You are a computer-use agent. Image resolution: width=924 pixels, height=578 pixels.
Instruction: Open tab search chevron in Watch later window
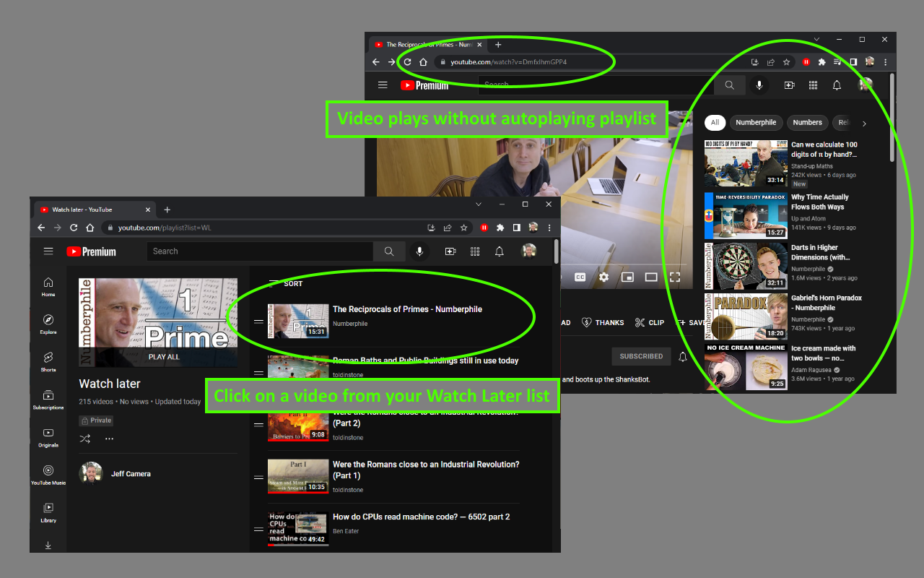(x=478, y=204)
